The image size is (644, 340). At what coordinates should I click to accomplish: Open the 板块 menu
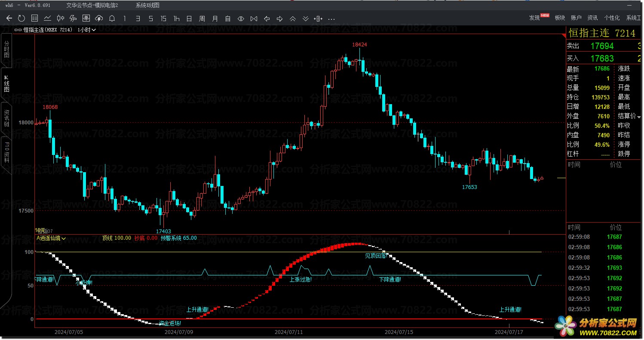pyautogui.click(x=560, y=18)
